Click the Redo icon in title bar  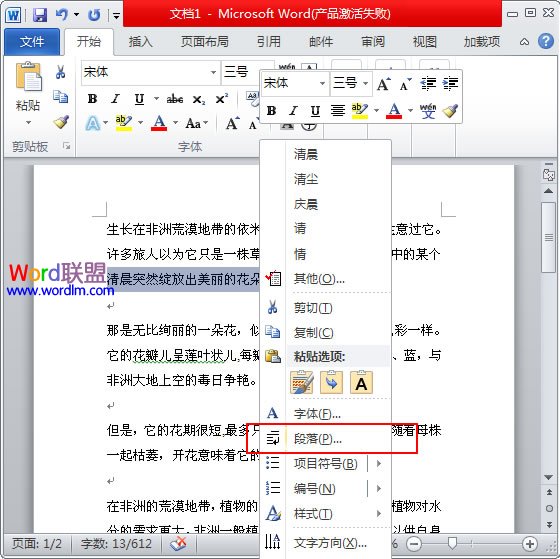click(x=94, y=15)
